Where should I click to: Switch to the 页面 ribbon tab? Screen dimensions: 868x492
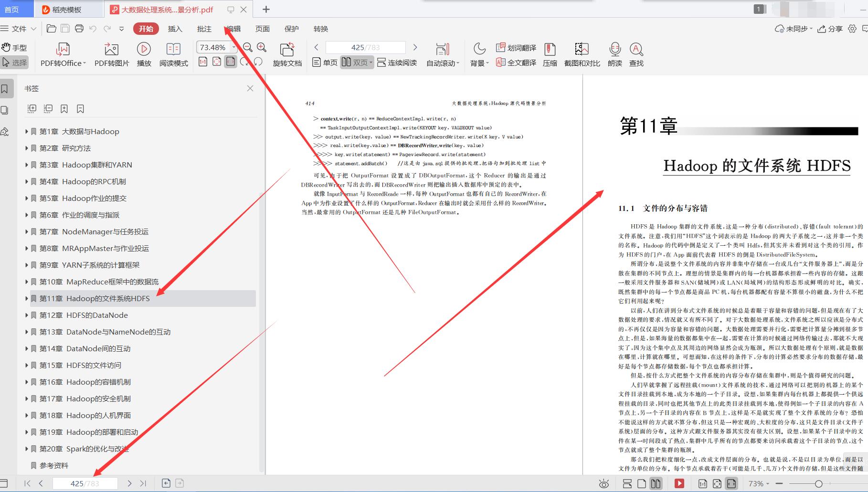[x=263, y=29]
